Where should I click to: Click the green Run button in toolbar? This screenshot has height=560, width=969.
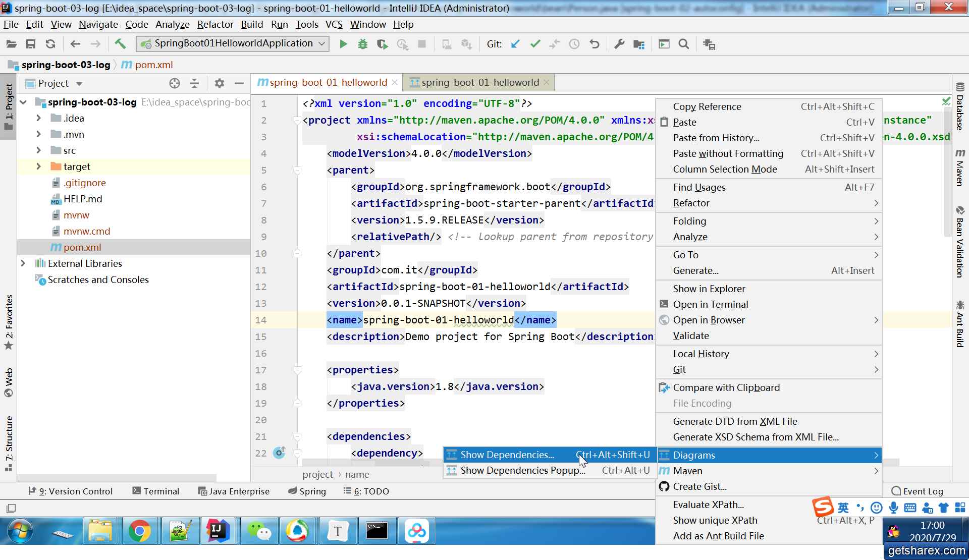[x=343, y=44]
